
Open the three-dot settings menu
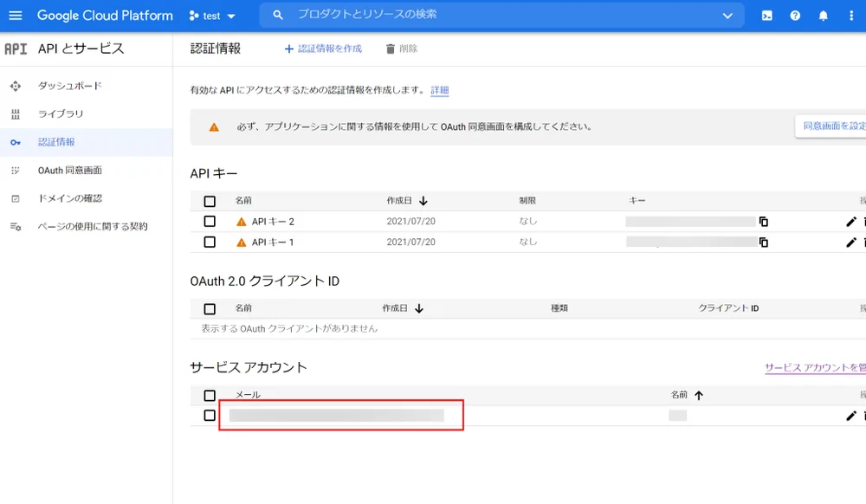click(x=851, y=16)
